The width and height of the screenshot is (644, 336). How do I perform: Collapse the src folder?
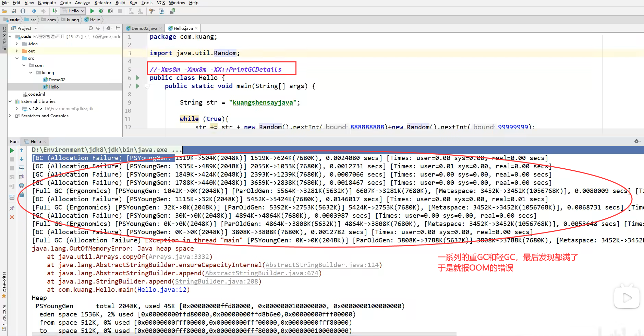pos(17,58)
